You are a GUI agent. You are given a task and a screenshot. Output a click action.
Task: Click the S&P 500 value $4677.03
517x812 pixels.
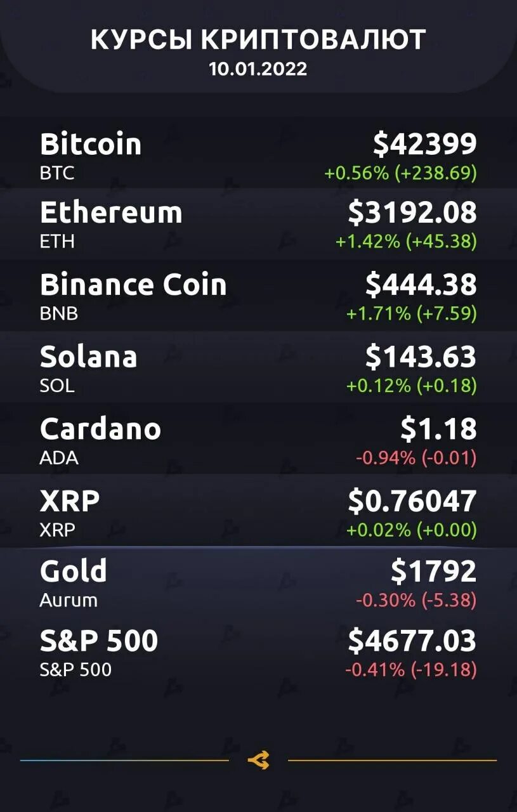412,641
